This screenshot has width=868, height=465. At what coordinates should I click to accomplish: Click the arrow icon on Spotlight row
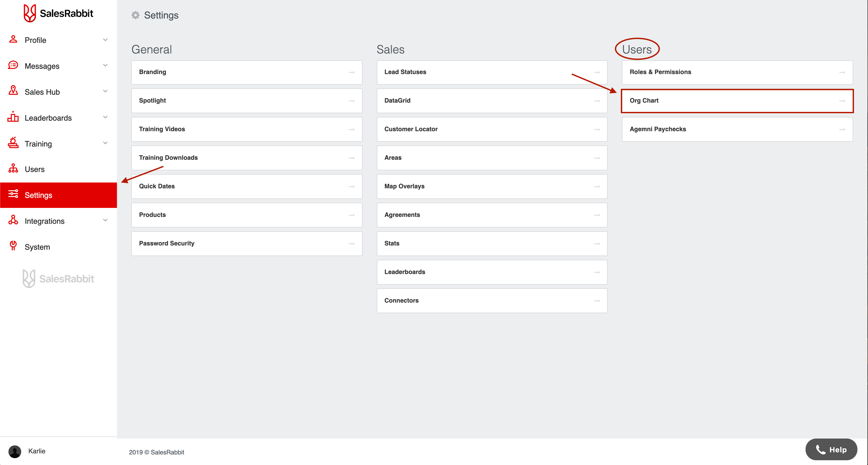[x=352, y=101]
